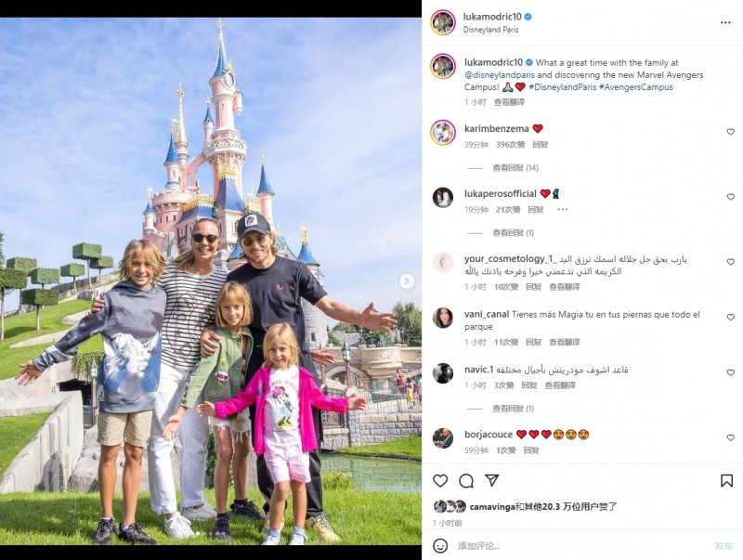Open the Disneyland Paris location link
The image size is (743, 560).
491,30
